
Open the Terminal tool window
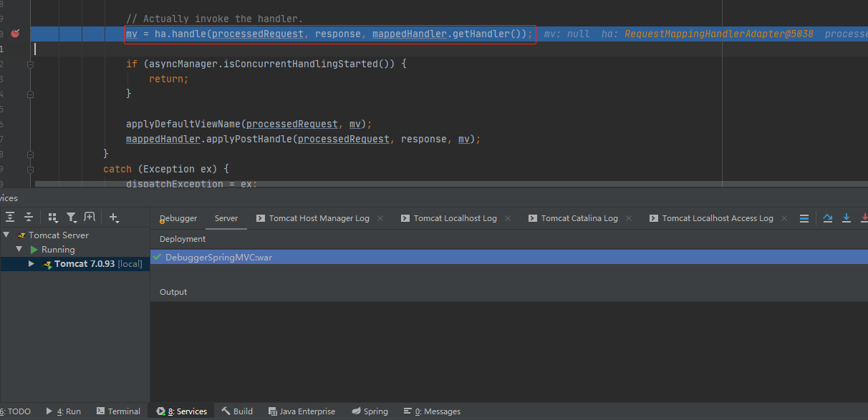pos(118,411)
